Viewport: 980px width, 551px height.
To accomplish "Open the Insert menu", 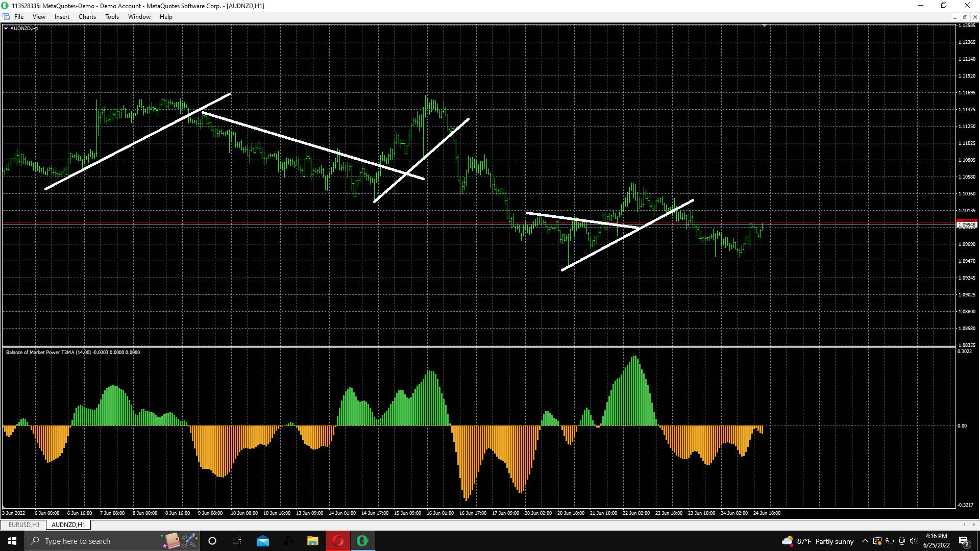I will (x=62, y=17).
